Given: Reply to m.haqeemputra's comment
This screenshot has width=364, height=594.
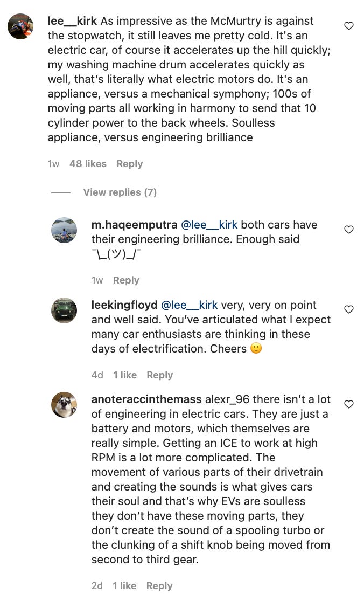Looking at the screenshot, I should tap(126, 280).
